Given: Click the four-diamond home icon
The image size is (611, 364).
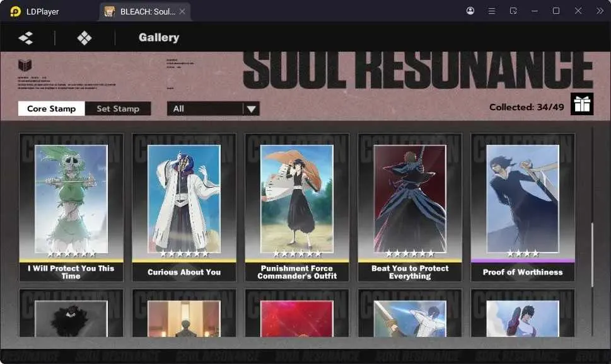Looking at the screenshot, I should (84, 38).
